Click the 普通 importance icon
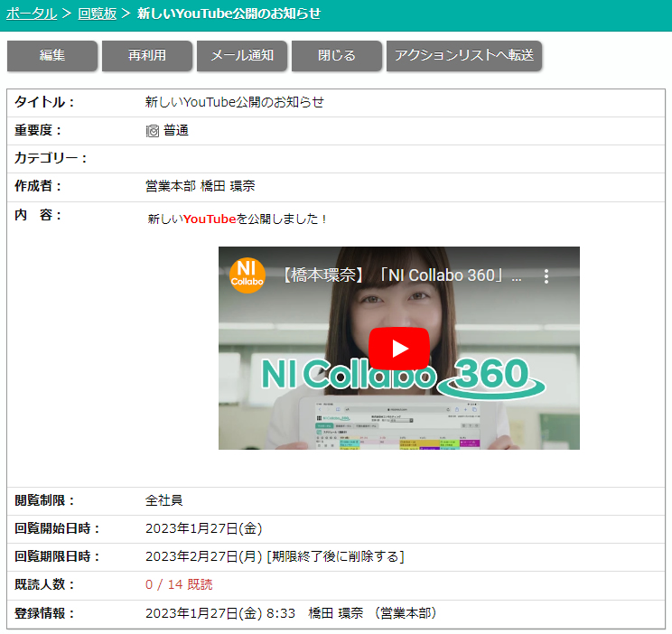 pos(152,131)
